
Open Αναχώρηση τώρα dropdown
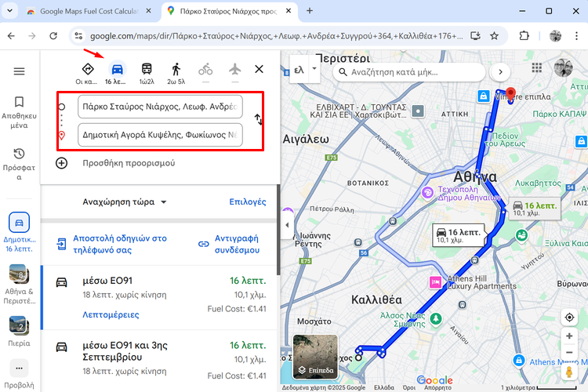click(124, 201)
